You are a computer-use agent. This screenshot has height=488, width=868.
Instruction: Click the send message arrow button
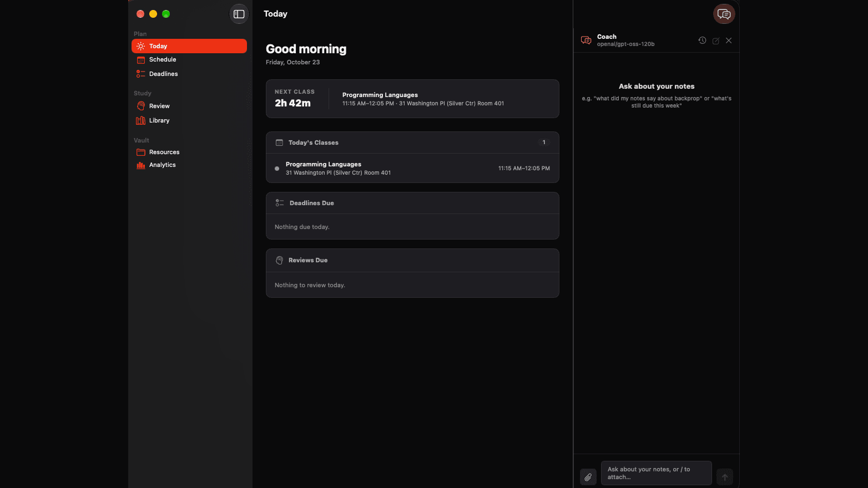725,477
